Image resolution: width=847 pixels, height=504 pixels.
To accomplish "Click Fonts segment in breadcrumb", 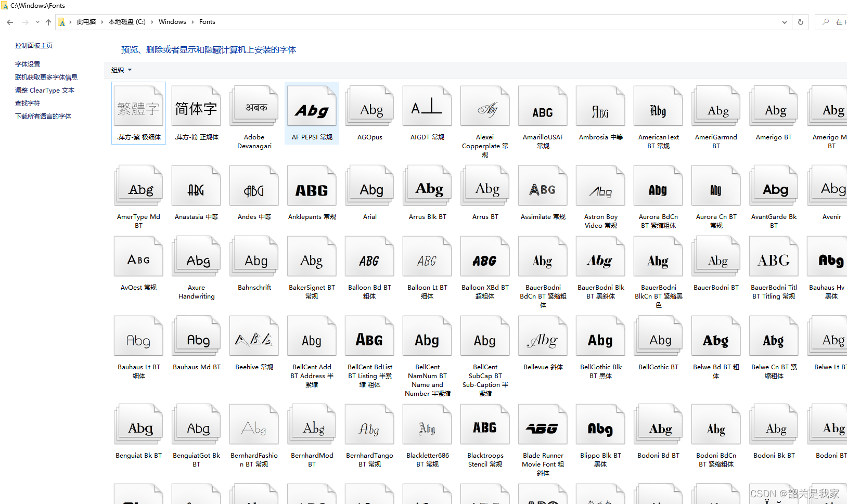I will tap(207, 22).
